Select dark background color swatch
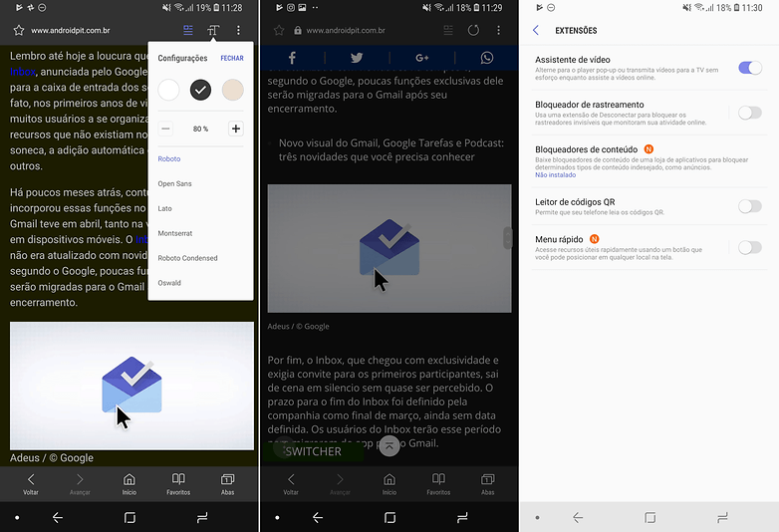779x532 pixels. (200, 90)
